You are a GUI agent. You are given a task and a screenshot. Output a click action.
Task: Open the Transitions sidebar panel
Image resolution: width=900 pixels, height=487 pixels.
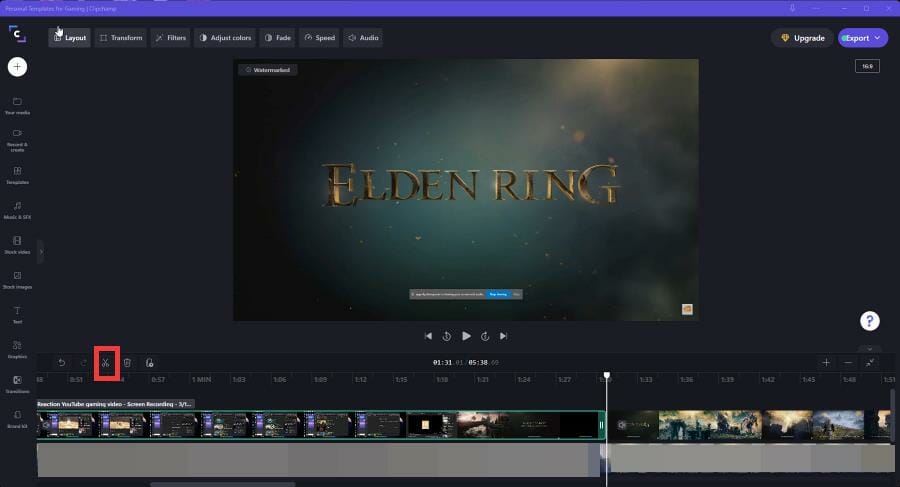[17, 385]
